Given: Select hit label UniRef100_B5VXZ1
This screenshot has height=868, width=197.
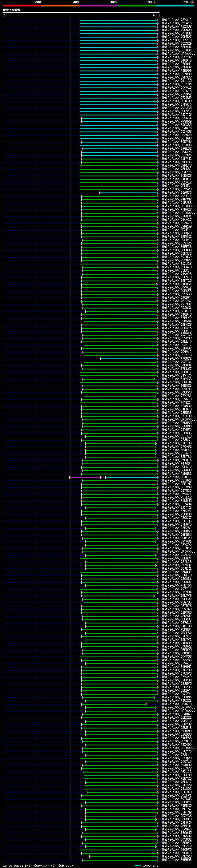Looking at the screenshot, I should point(177,494).
